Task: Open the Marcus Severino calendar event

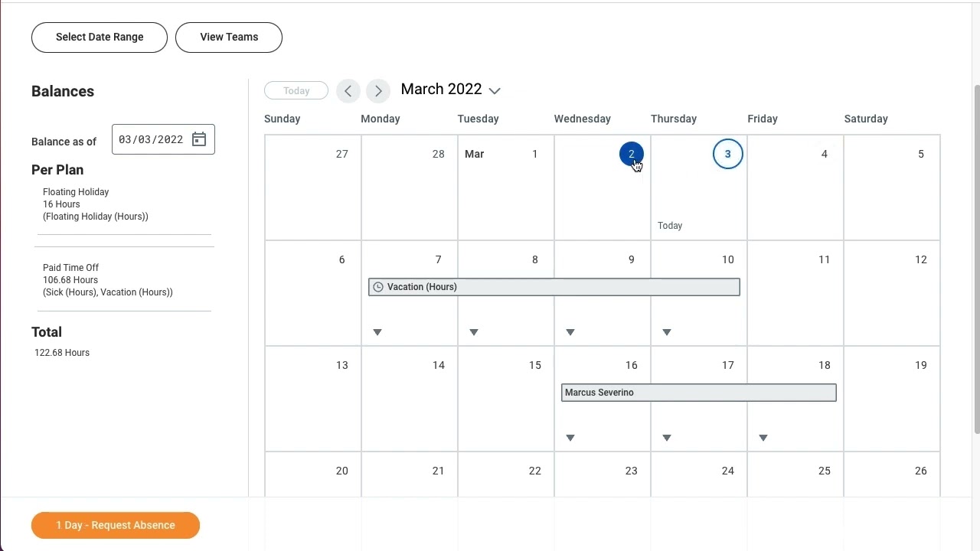Action: click(699, 393)
